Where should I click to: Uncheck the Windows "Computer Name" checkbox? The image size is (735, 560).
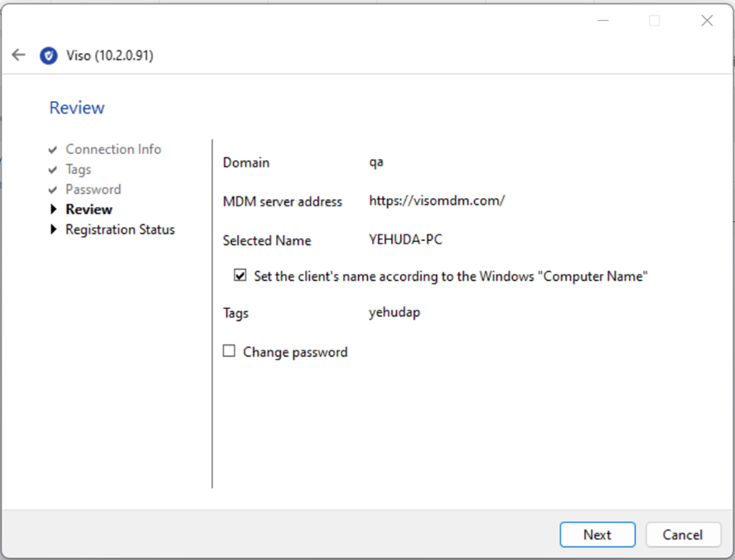pyautogui.click(x=240, y=276)
